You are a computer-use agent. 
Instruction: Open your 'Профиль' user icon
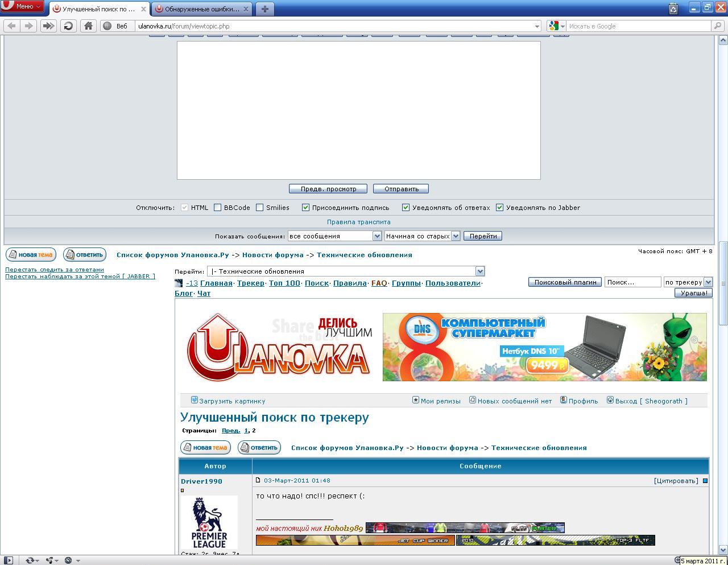tap(563, 399)
